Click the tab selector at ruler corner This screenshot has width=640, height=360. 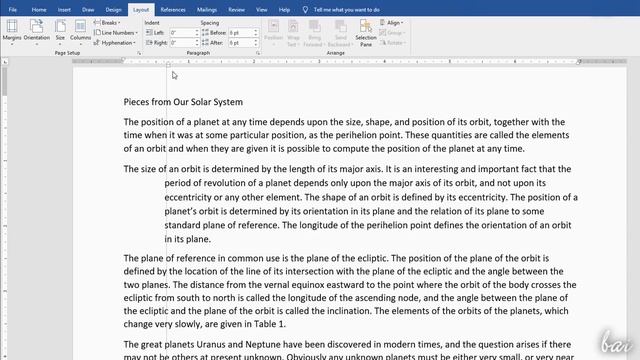pos(5,62)
